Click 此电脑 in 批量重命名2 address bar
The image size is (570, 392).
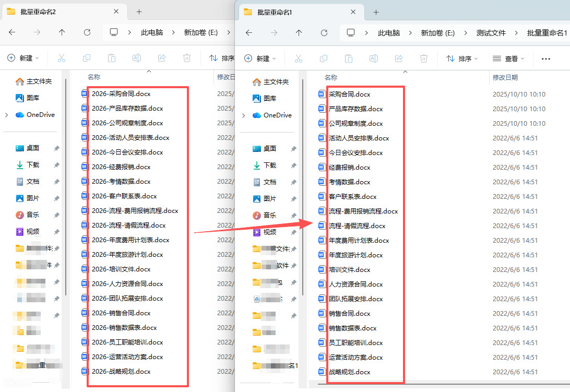(151, 33)
